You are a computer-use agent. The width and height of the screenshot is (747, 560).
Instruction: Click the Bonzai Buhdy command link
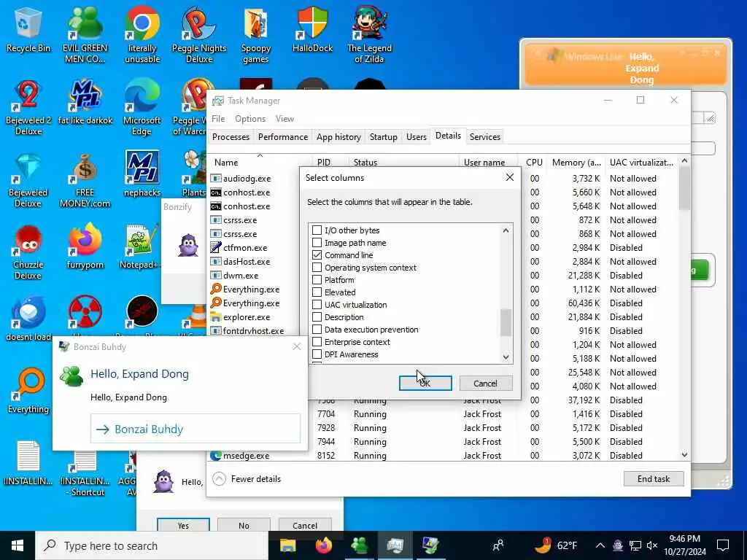click(x=196, y=429)
